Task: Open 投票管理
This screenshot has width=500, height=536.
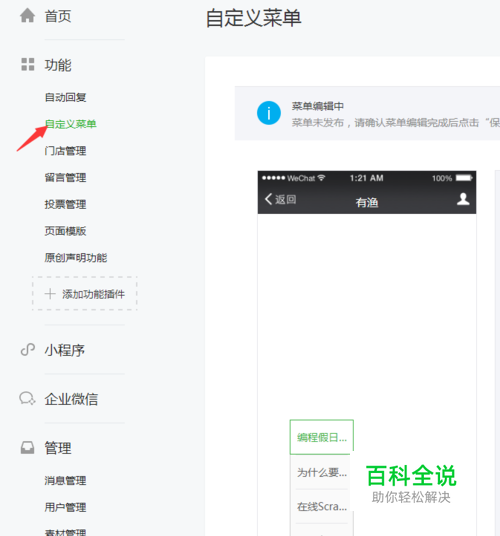Action: point(65,204)
